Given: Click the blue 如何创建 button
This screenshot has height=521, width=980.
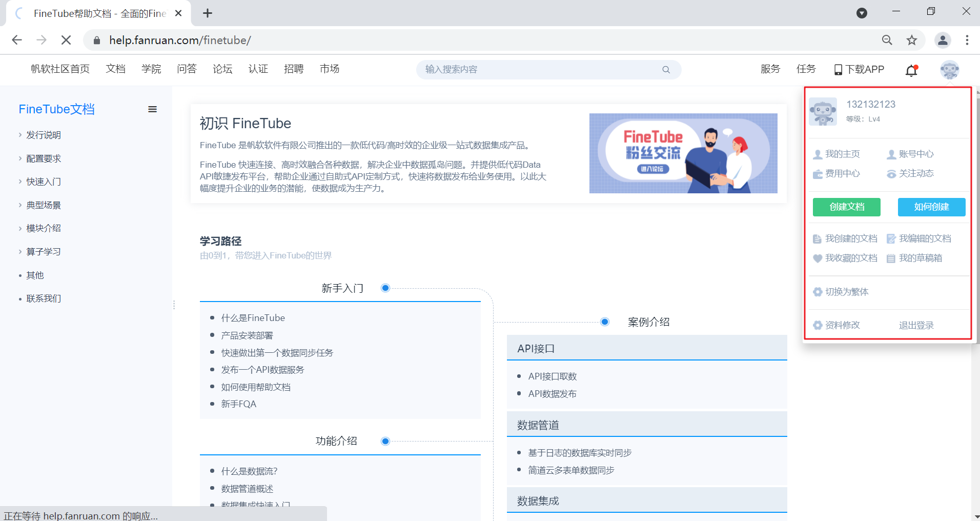Looking at the screenshot, I should tap(932, 207).
